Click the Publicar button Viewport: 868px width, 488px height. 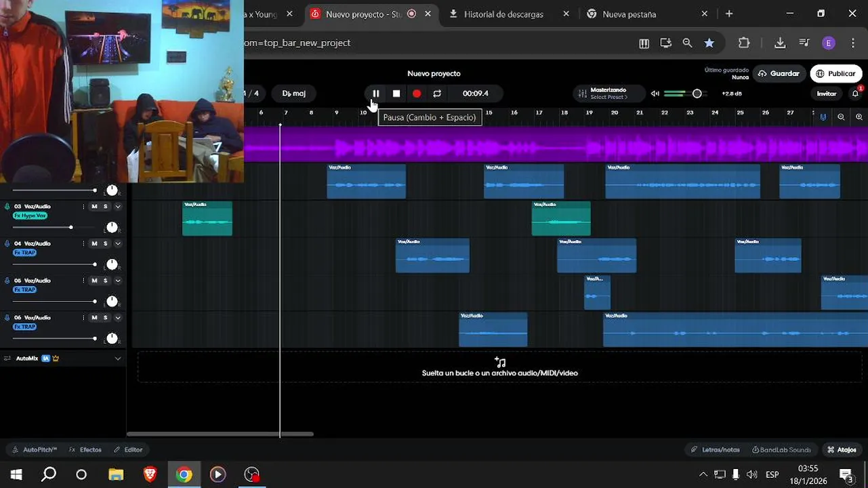(x=835, y=74)
